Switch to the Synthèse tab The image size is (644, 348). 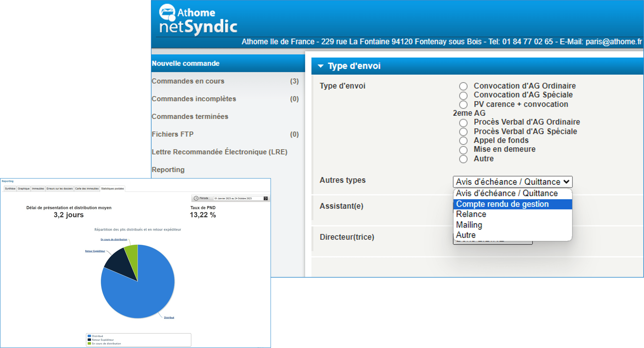coord(10,189)
